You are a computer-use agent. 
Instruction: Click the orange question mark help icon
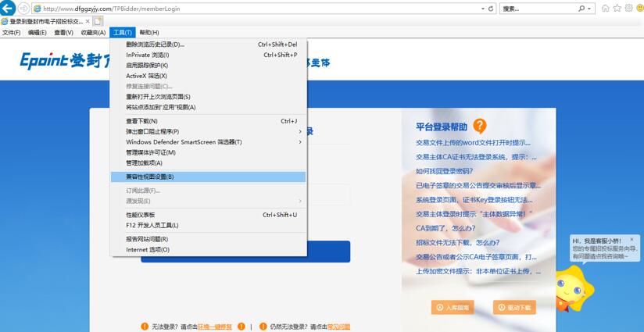(480, 126)
